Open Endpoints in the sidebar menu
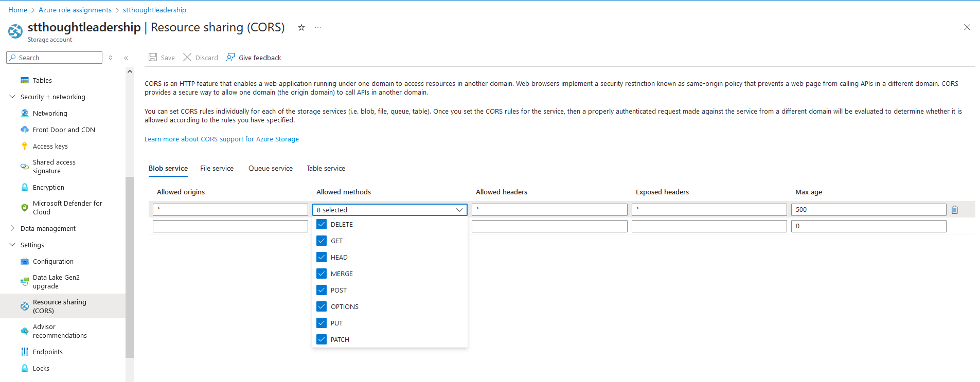The image size is (980, 382). (48, 352)
